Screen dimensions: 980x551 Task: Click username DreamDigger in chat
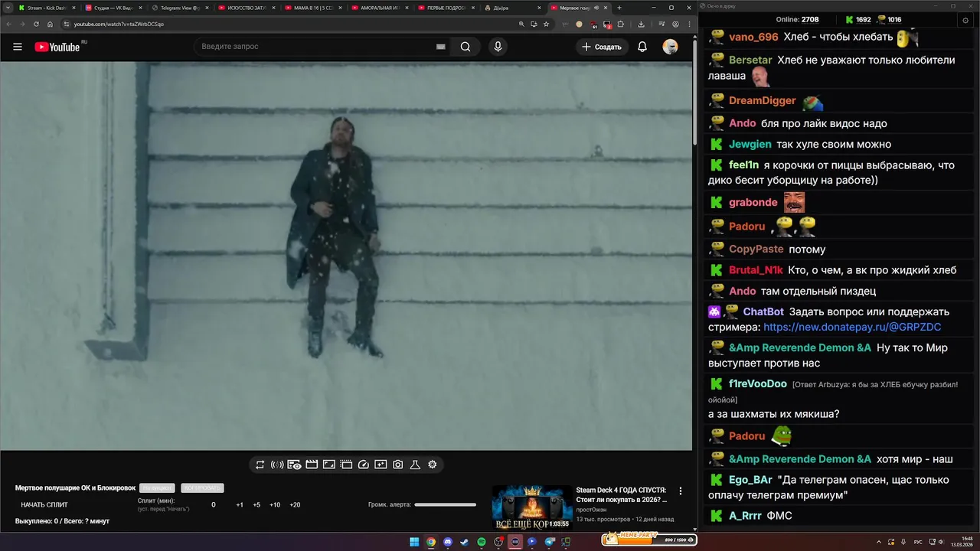point(763,100)
